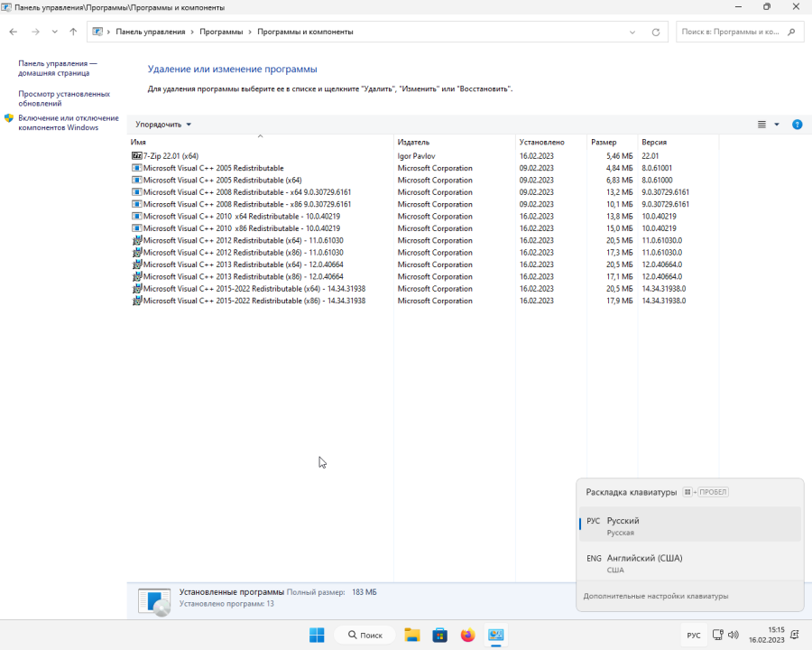Sort by the Размер column header

tap(613, 142)
